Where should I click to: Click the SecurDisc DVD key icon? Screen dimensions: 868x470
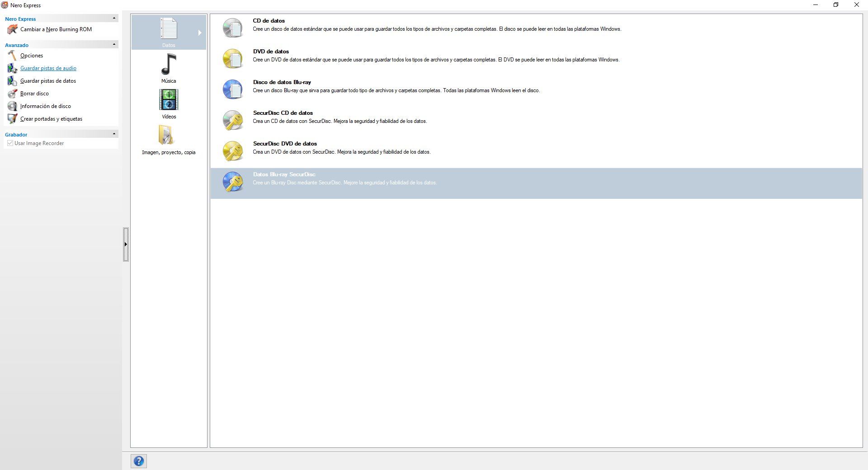tap(233, 151)
